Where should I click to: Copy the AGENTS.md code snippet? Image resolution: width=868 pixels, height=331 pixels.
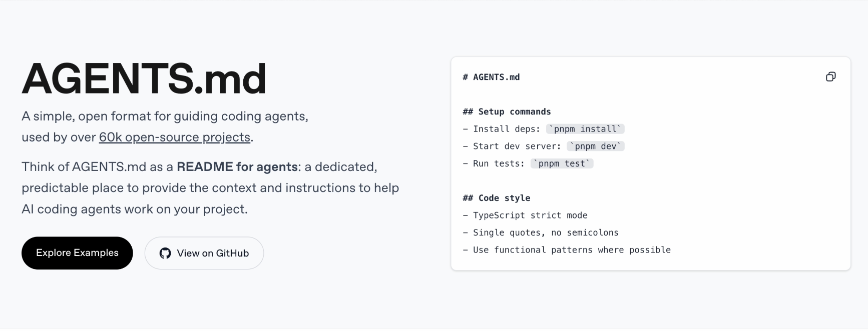pos(830,77)
